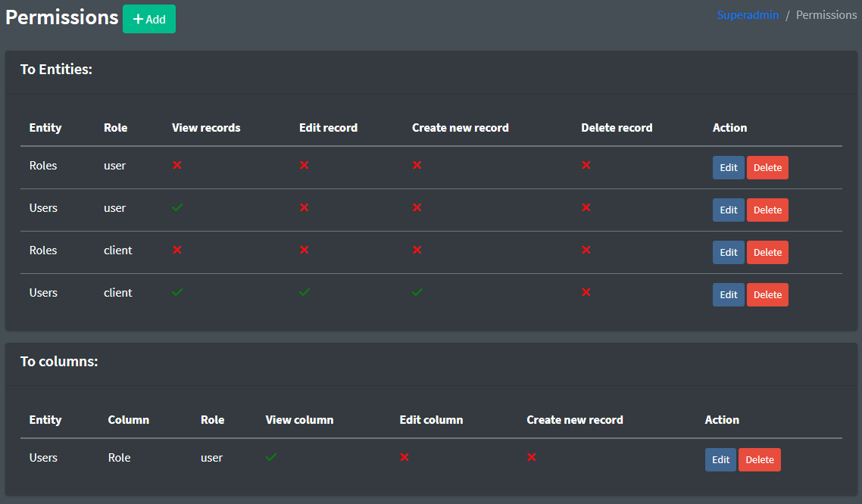Select the green check for Create new record, Users client

[417, 291]
